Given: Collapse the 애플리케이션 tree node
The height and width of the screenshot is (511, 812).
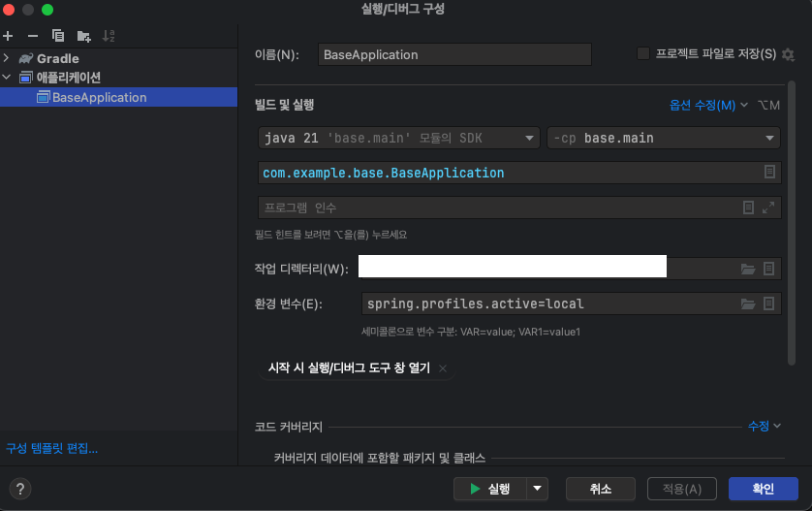Looking at the screenshot, I should click(x=6, y=78).
